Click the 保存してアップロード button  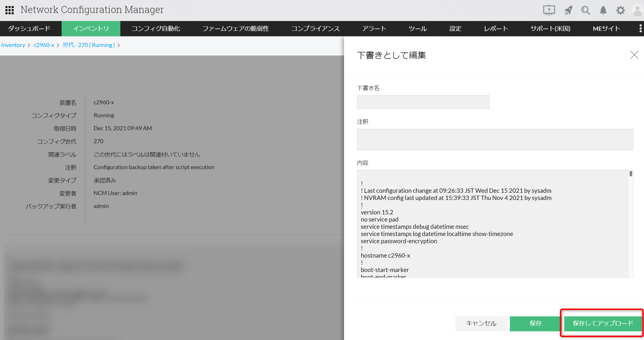point(603,323)
